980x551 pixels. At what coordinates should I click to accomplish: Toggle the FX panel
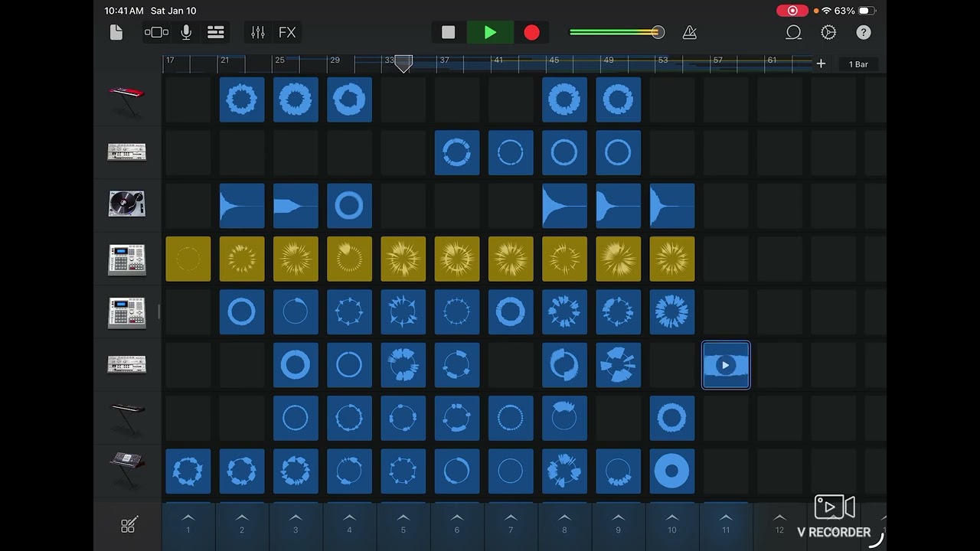tap(287, 32)
